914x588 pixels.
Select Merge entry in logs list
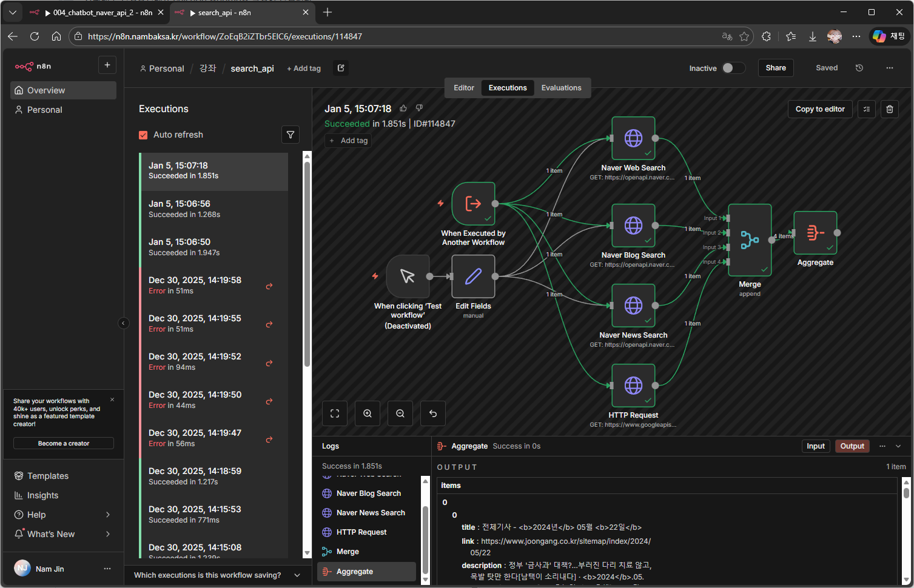tap(366, 552)
